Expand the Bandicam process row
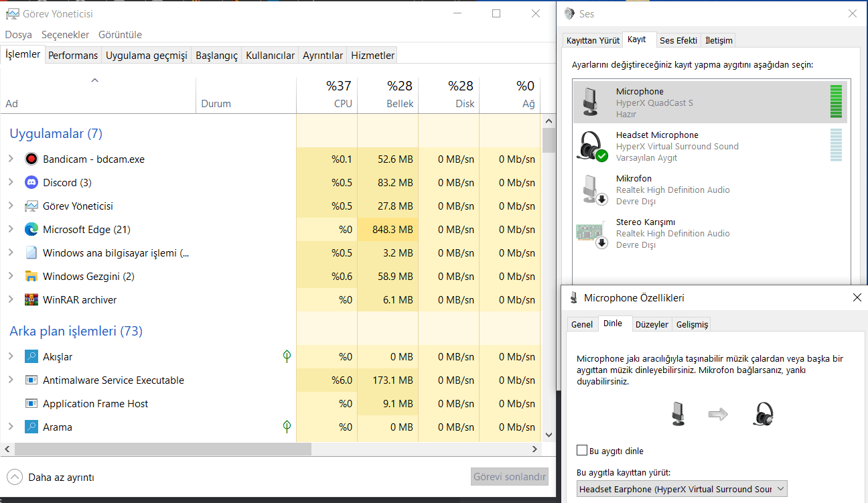This screenshot has height=503, width=868. point(11,159)
